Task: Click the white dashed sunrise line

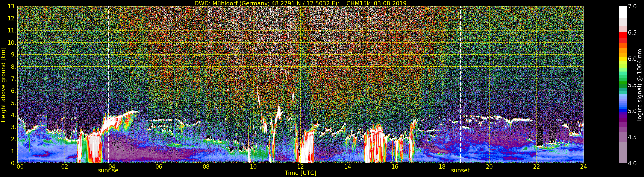Action: 108,85
